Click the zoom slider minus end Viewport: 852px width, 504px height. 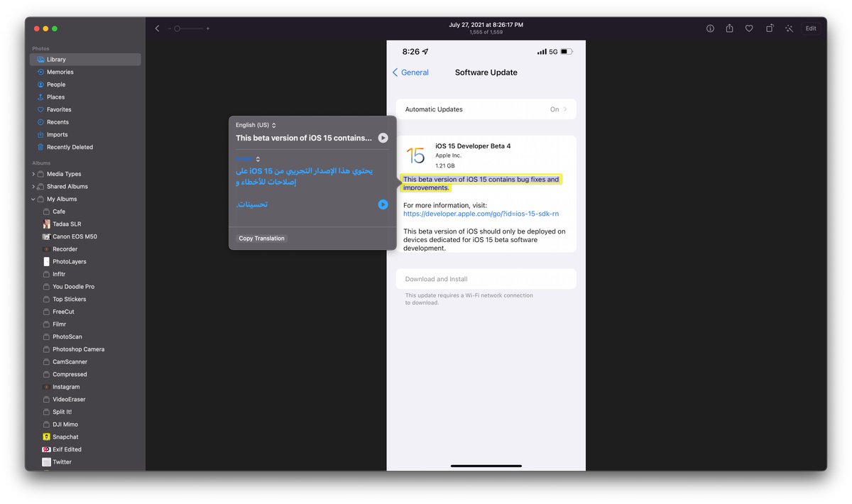click(170, 28)
